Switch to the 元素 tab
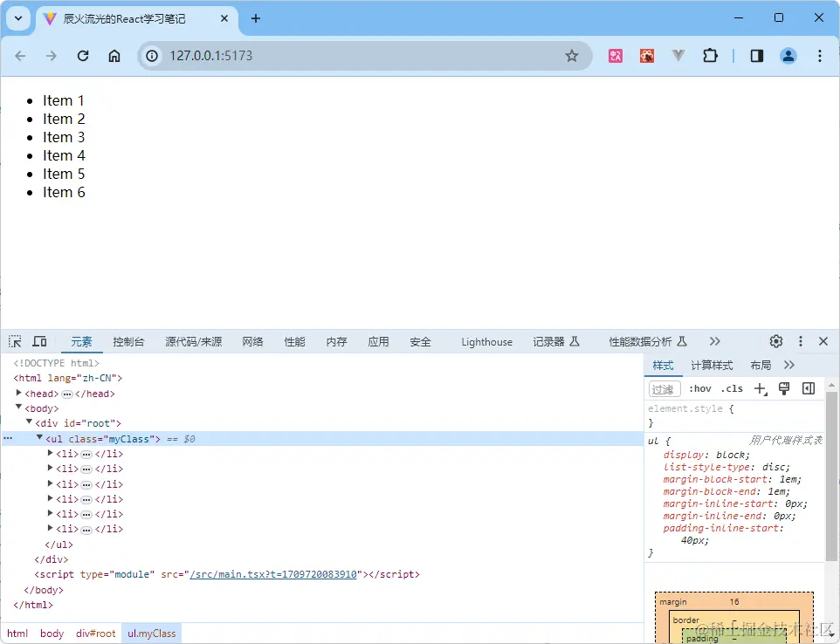The height and width of the screenshot is (644, 840). (x=81, y=341)
